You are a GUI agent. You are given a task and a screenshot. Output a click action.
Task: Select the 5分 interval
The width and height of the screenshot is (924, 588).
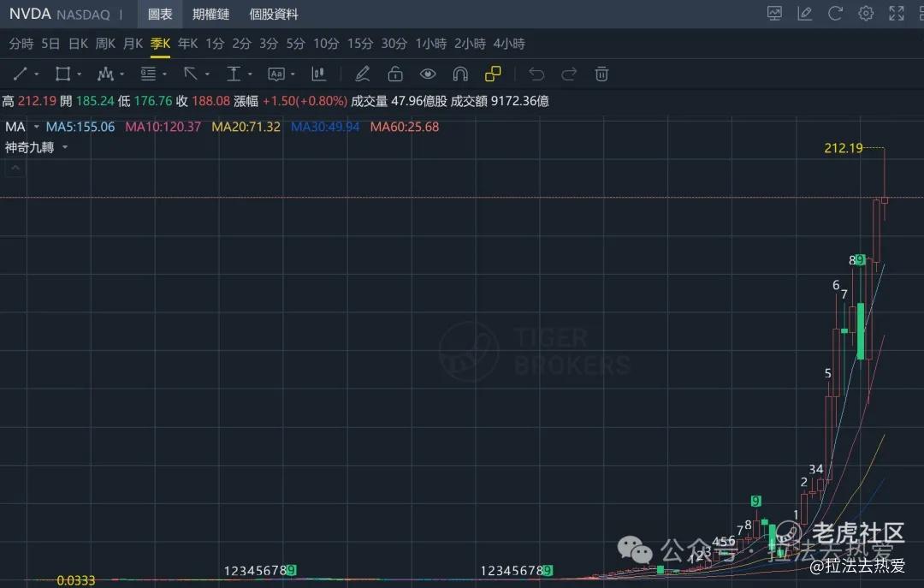pos(296,44)
